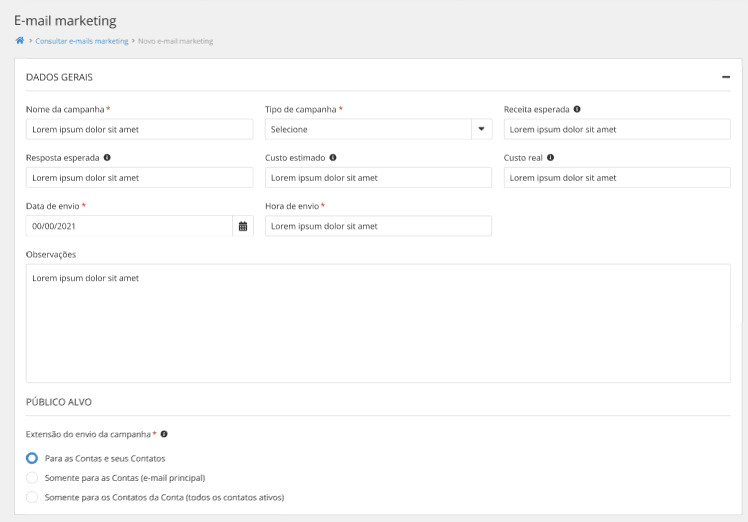Select 'Para as Contas e seus Contatos'

click(x=32, y=458)
